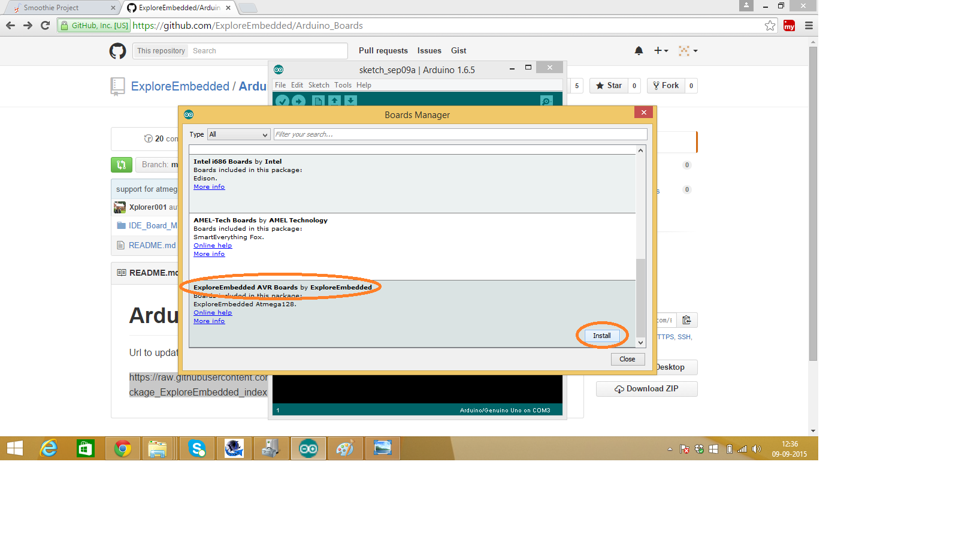Click the Arduino Upload arrow button
Screen dimensions: 980x537
coord(298,101)
